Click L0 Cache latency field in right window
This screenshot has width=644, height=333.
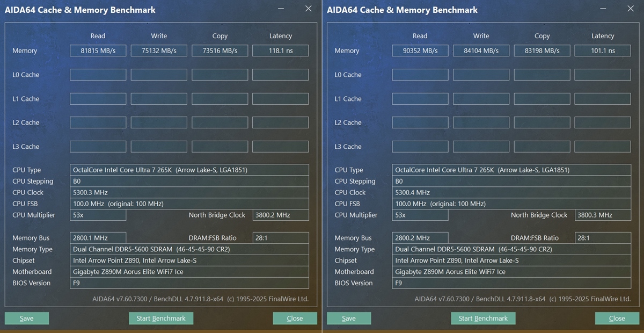pos(603,75)
